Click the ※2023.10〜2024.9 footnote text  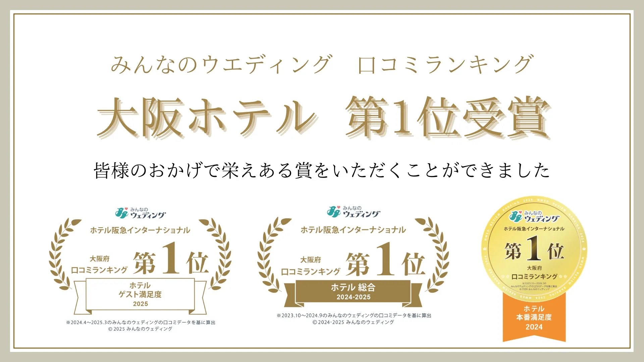[354, 315]
